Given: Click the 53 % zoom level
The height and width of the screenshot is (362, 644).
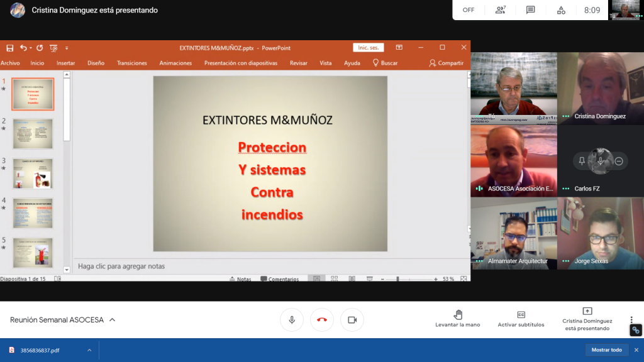Looking at the screenshot, I should point(448,279).
